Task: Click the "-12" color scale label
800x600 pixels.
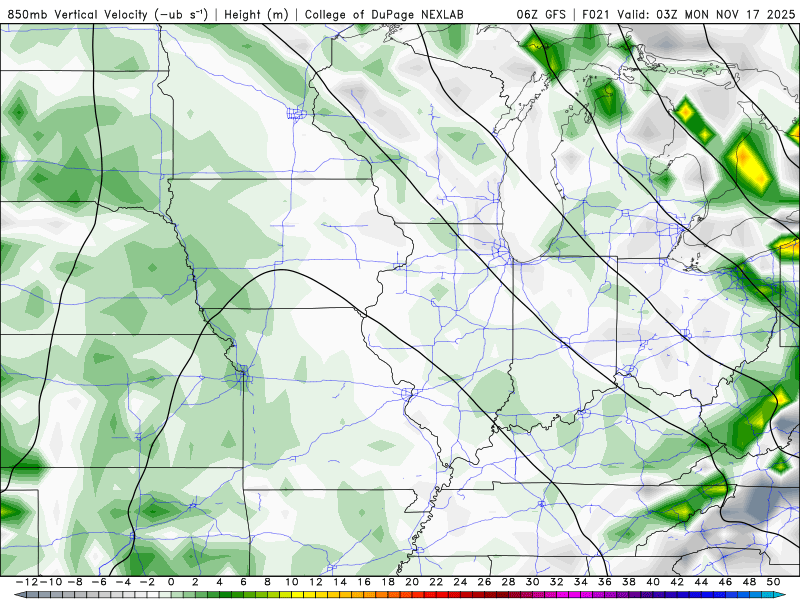Action: point(28,582)
